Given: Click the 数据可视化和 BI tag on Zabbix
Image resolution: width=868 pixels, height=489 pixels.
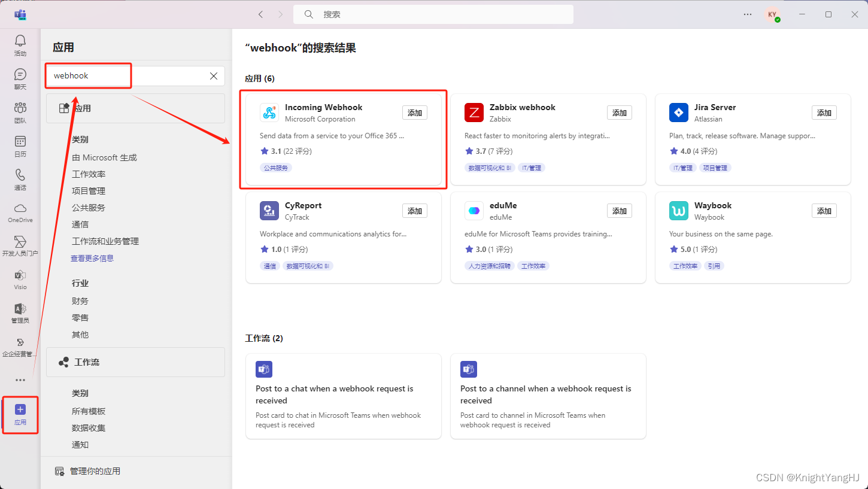Looking at the screenshot, I should point(490,168).
